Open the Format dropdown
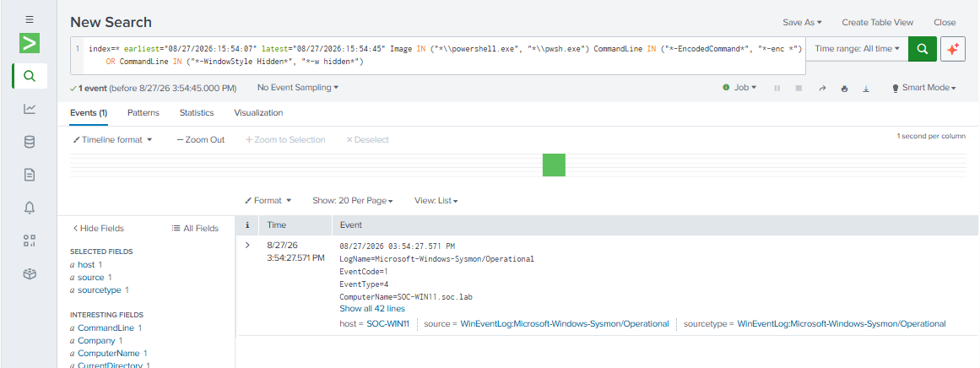 click(x=268, y=201)
